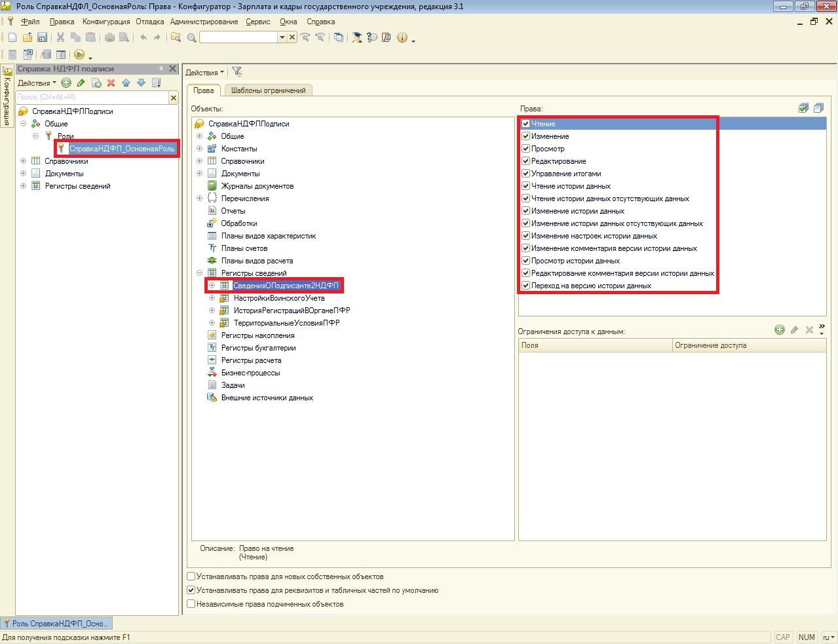Open the role editor Действия button
The image size is (838, 644).
point(204,72)
